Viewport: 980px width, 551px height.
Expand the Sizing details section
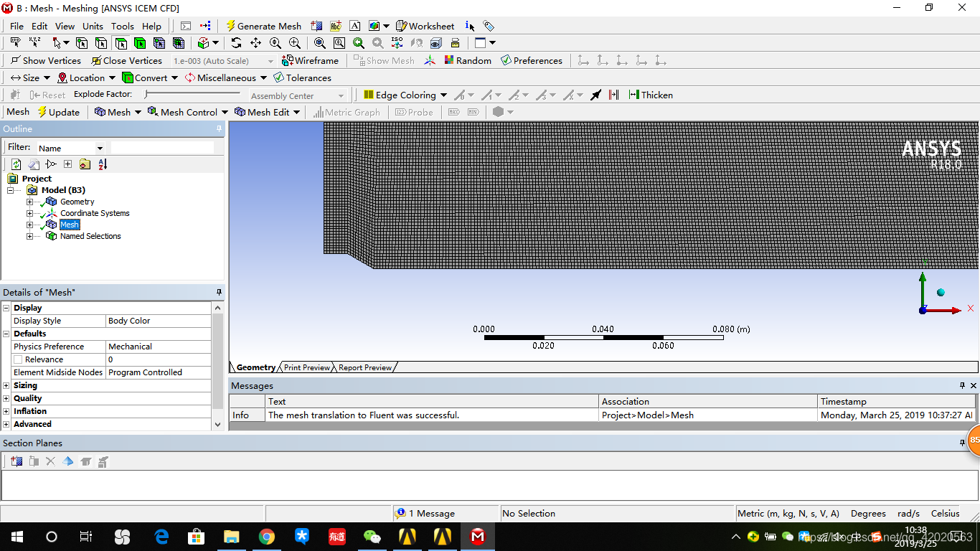pos(6,385)
